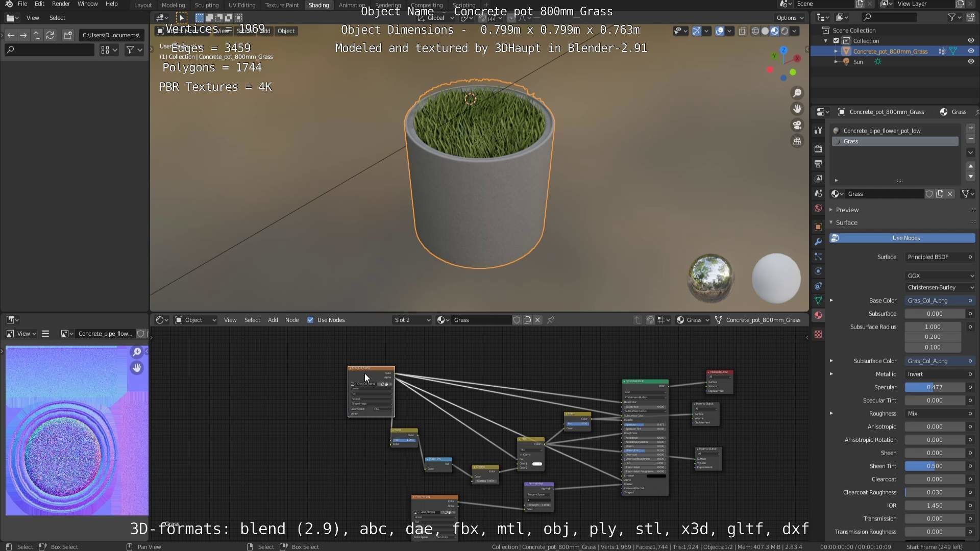Adjust the Sheen Tint 0.500 slider
980x551 pixels.
[x=935, y=466]
